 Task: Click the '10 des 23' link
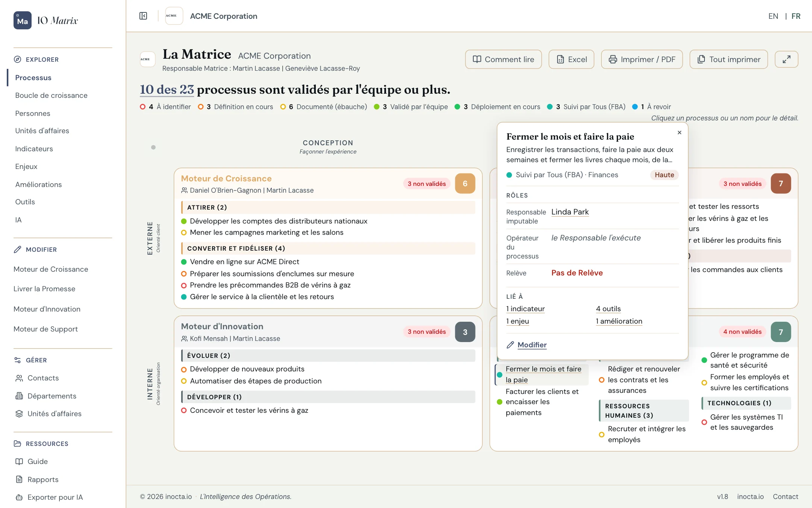click(167, 90)
